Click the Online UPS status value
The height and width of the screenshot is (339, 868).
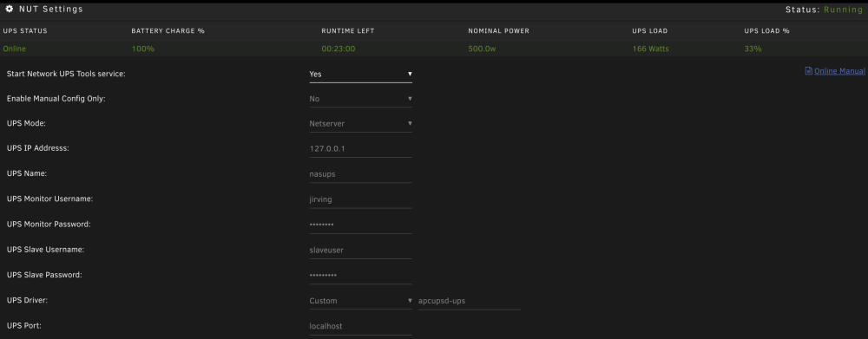(15, 49)
